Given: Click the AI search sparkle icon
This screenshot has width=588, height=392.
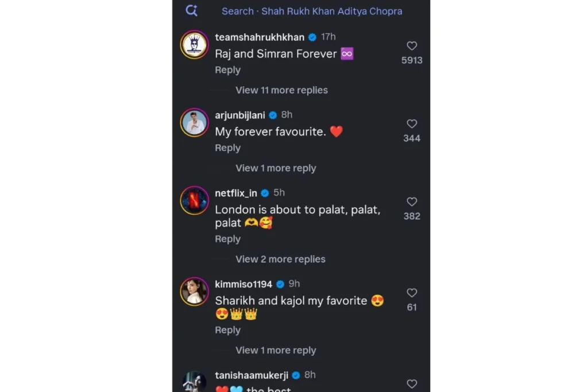Looking at the screenshot, I should pyautogui.click(x=192, y=10).
